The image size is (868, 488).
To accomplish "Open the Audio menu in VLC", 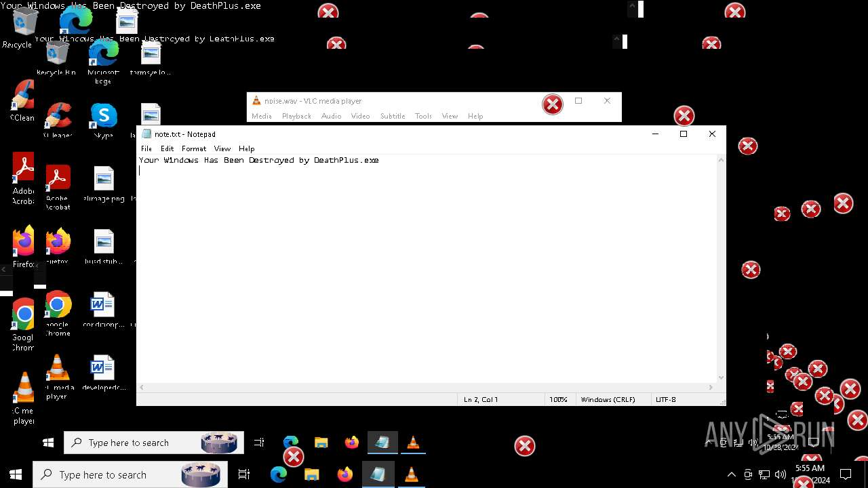I will pos(331,116).
